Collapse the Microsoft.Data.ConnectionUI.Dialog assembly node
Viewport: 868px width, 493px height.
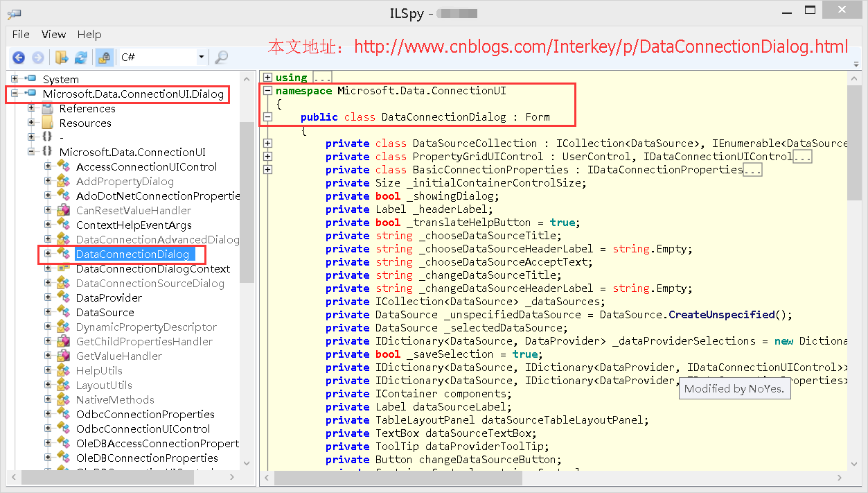15,93
